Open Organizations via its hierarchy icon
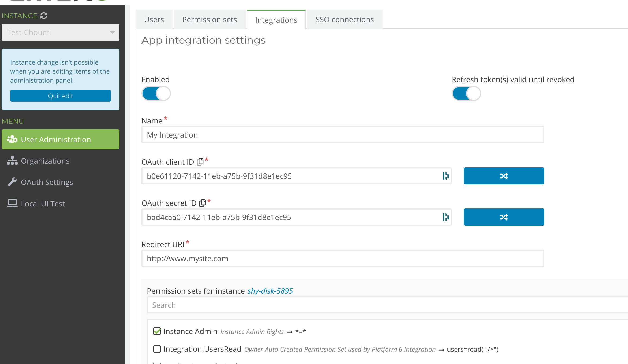This screenshot has width=628, height=364. 12,161
